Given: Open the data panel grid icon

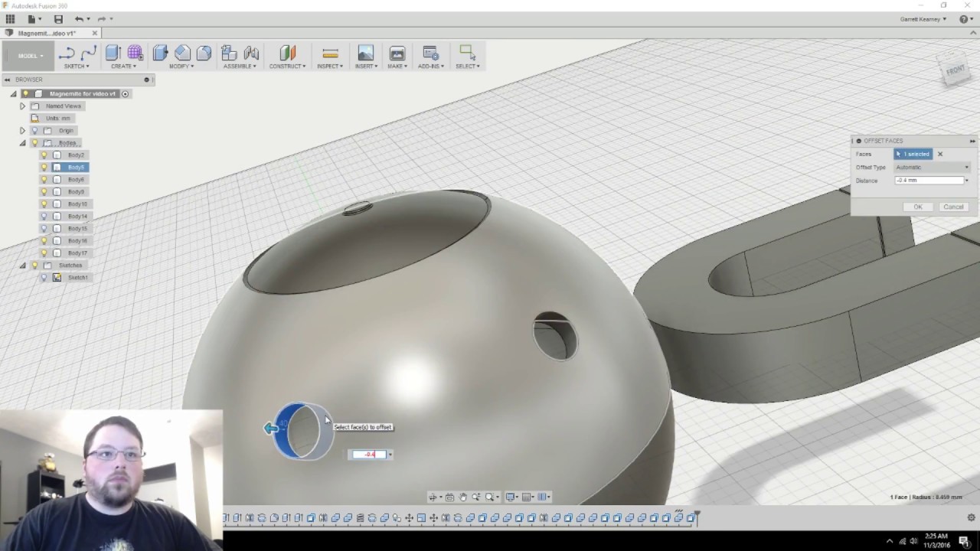Looking at the screenshot, I should [x=10, y=19].
